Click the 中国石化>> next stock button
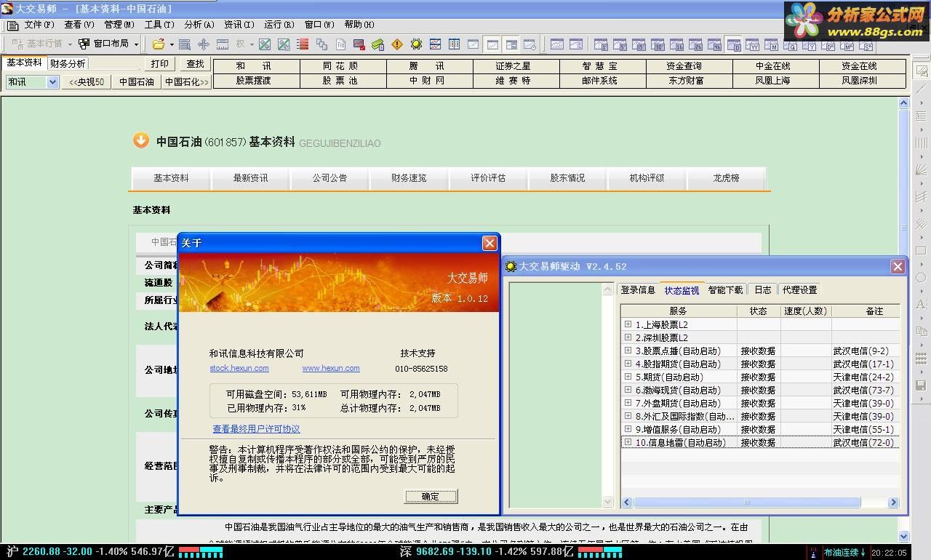 click(x=186, y=82)
